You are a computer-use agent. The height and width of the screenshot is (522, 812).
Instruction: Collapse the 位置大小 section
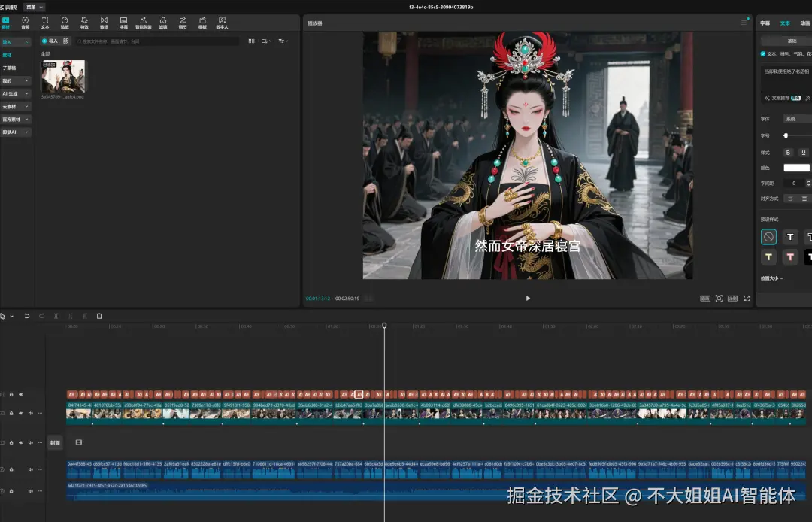(x=776, y=277)
